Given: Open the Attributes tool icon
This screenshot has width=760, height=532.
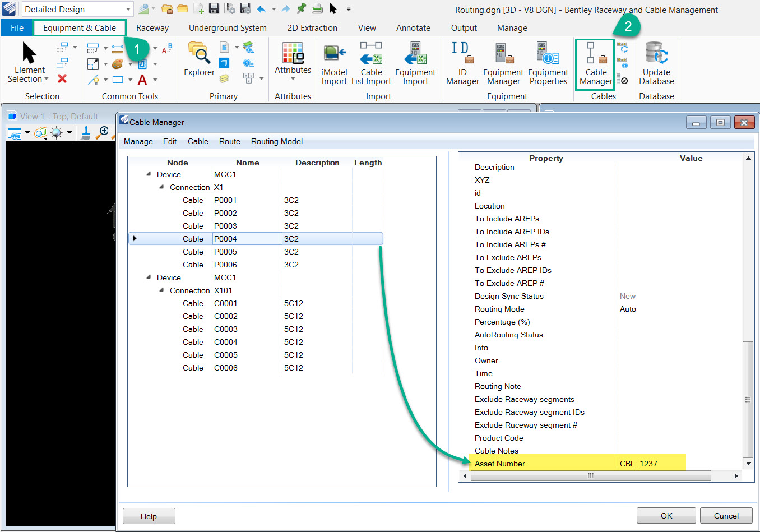Looking at the screenshot, I should pos(293,52).
